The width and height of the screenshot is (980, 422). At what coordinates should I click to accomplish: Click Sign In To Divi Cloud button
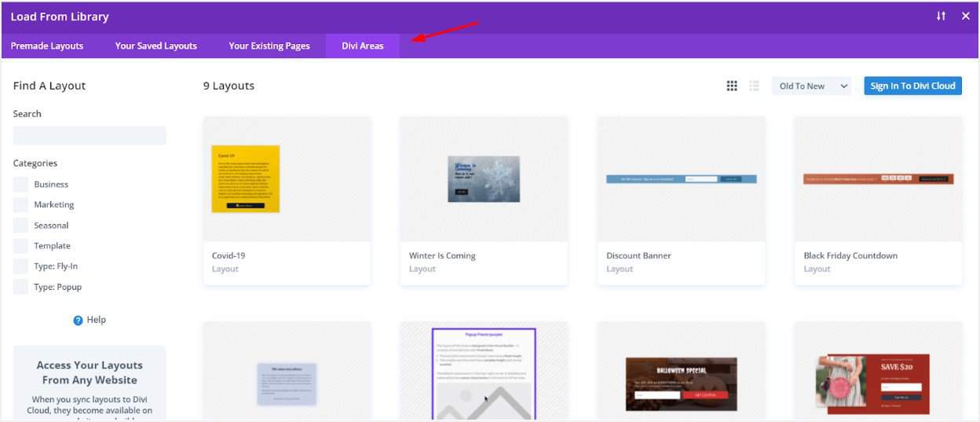pos(912,86)
